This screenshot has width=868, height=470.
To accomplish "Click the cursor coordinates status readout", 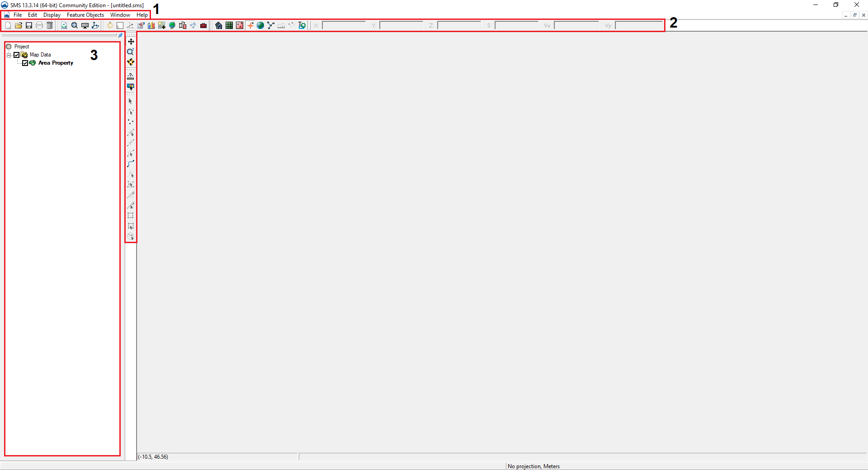I will click(x=153, y=457).
